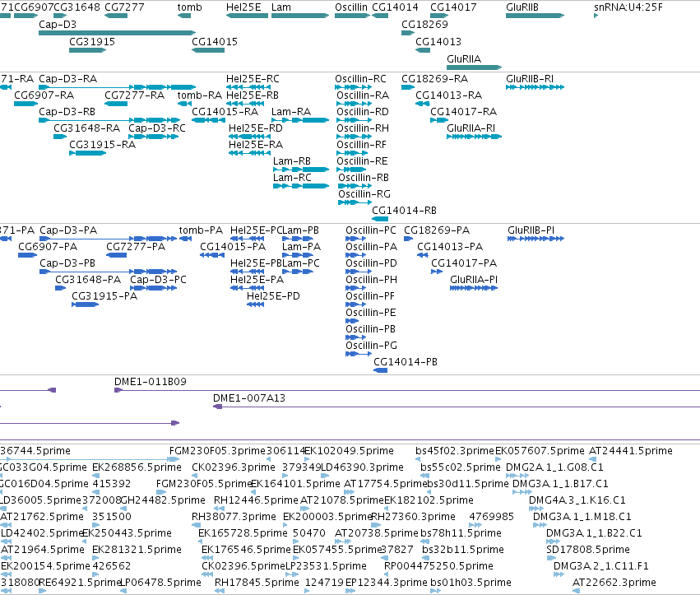Screen dimensions: 700x595
Task: Select transcript Hel25E-RC
Action: 248,87
